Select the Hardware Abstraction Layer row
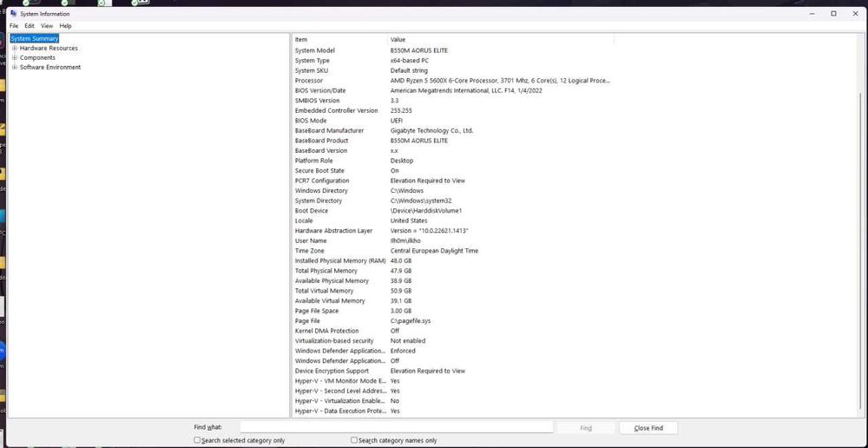The width and height of the screenshot is (868, 448). point(453,230)
